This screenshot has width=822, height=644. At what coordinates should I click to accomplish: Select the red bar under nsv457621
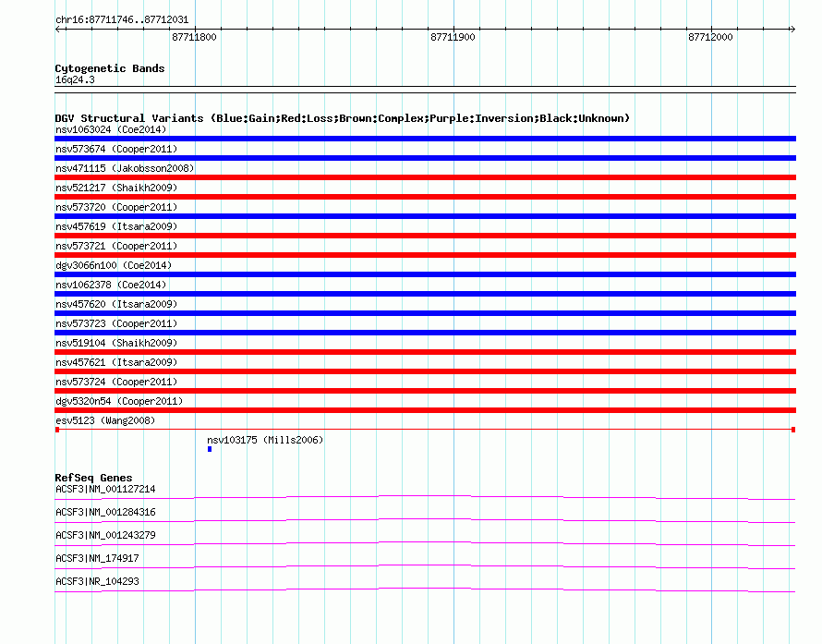[425, 371]
